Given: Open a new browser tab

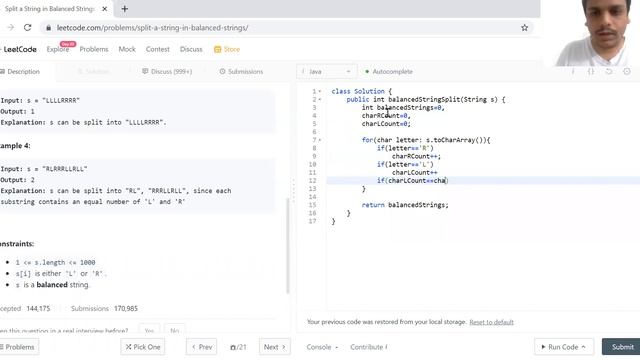Looking at the screenshot, I should point(124,9).
